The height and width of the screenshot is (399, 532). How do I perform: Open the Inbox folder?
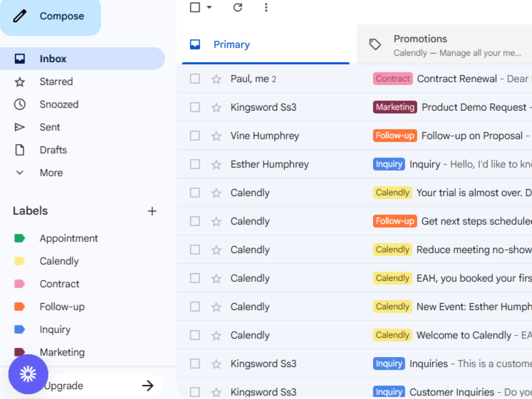click(x=82, y=59)
